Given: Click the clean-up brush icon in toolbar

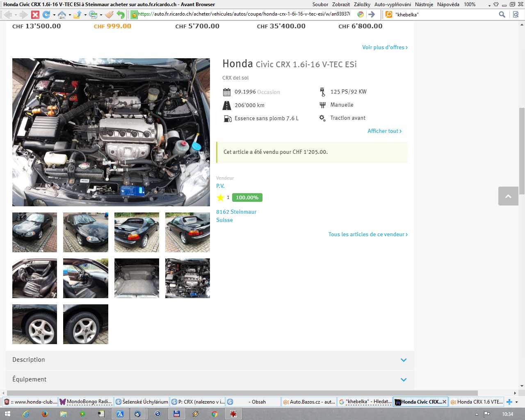Looking at the screenshot, I should point(109,14).
